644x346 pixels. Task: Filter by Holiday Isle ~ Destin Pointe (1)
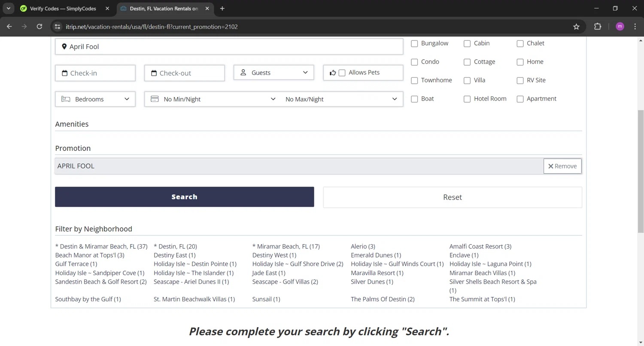pos(195,264)
